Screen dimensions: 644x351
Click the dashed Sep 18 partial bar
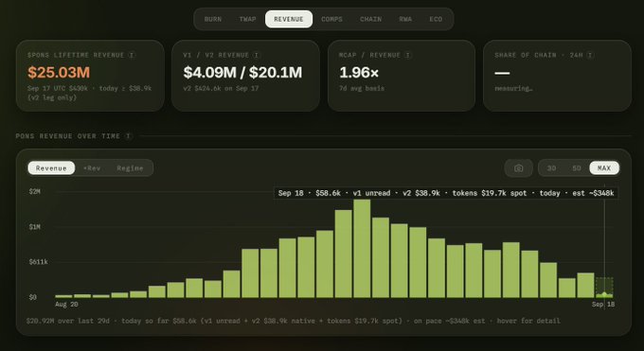click(604, 288)
